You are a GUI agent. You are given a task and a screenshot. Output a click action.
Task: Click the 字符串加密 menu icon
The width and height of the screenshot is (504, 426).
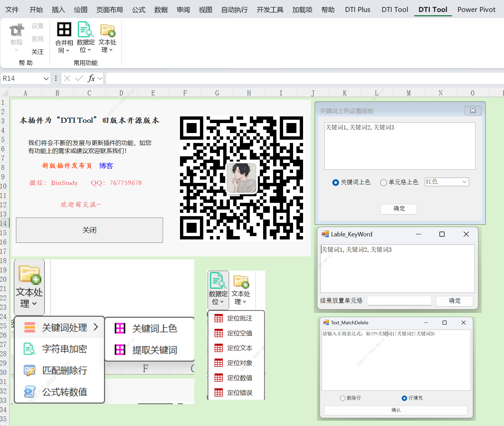click(30, 349)
